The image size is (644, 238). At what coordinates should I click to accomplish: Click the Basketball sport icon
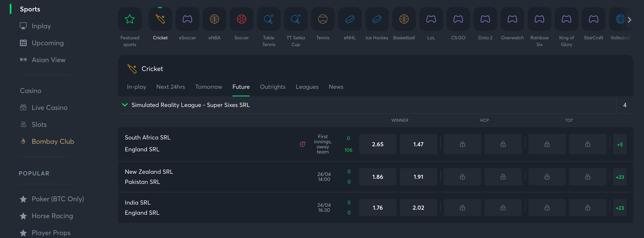(404, 18)
